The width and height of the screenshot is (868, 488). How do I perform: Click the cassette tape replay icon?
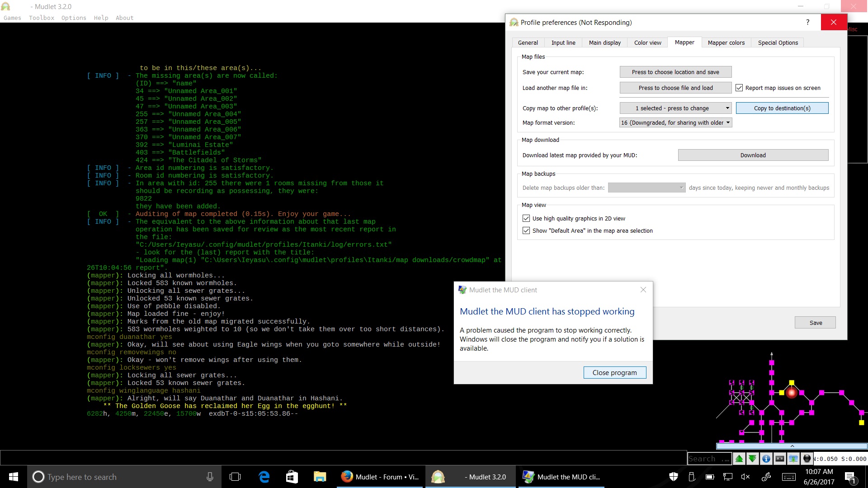[780, 459]
